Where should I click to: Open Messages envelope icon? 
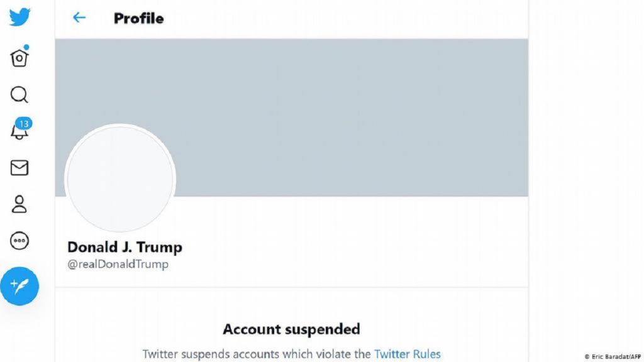(19, 168)
